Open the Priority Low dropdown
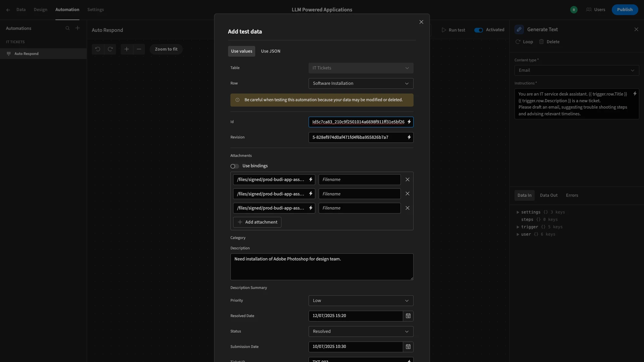Screen dimensions: 644x362 (x=361, y=301)
